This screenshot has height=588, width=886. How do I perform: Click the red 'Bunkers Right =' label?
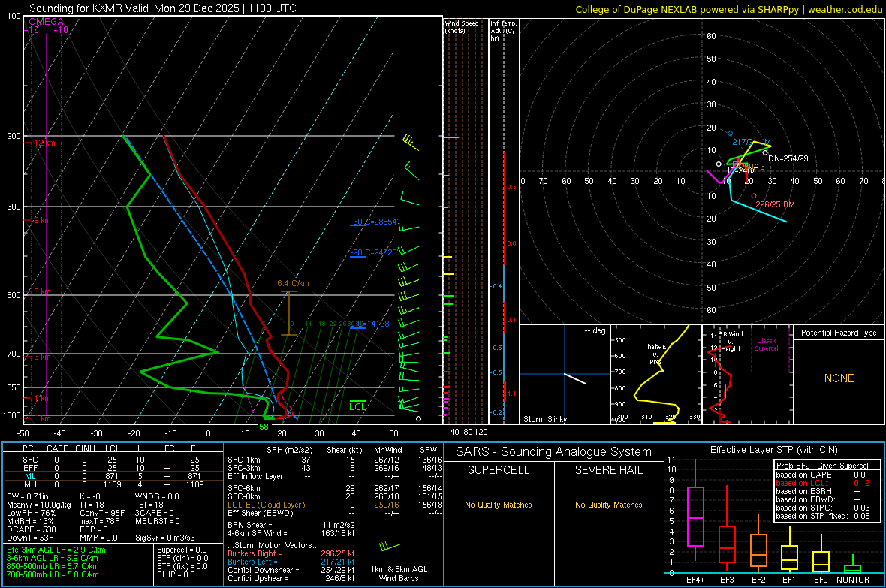tap(255, 553)
